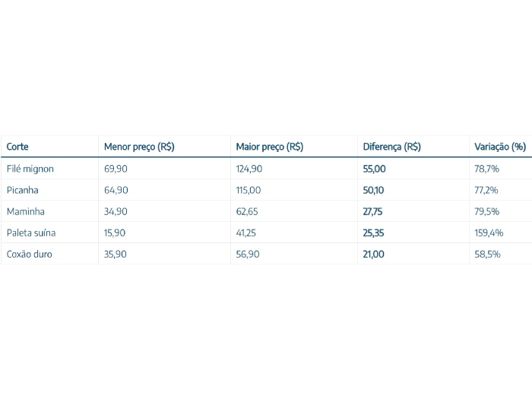Click the Corte column header
This screenshot has width=532, height=418.
coord(17,147)
